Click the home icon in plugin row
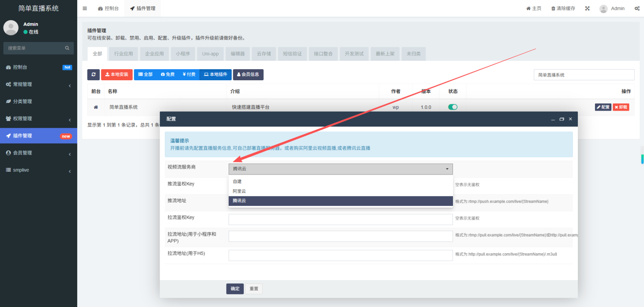The height and width of the screenshot is (307, 644). 96,107
